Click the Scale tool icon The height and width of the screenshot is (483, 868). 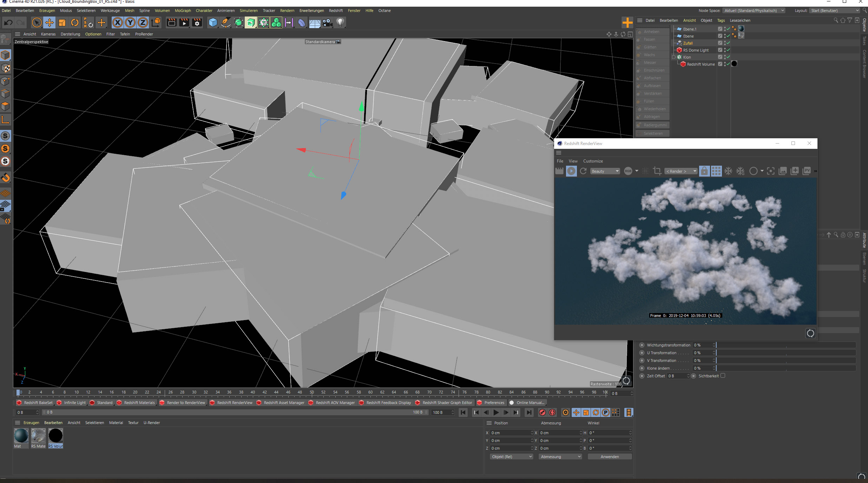click(62, 23)
